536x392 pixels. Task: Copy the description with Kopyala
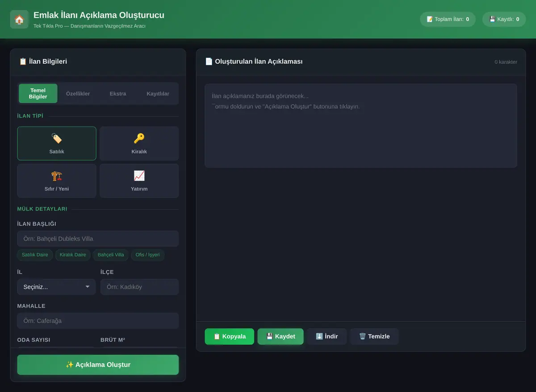coord(230,337)
